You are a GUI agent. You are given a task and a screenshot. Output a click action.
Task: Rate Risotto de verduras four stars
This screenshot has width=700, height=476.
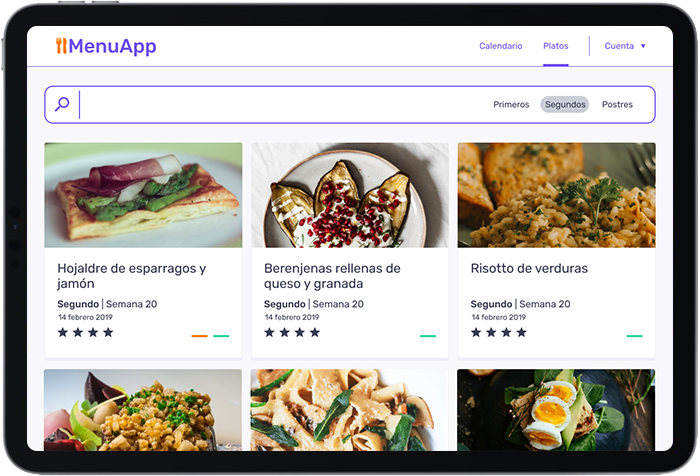click(521, 332)
